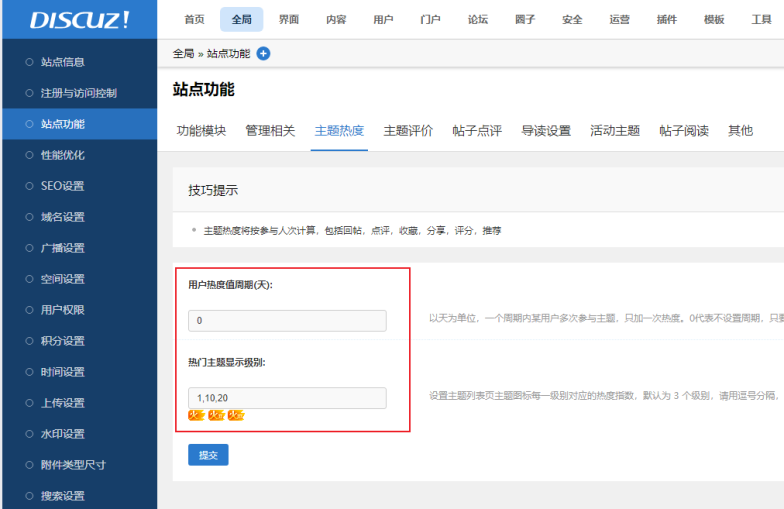
Task: Click the first flame heat-level icon
Action: pos(197,416)
